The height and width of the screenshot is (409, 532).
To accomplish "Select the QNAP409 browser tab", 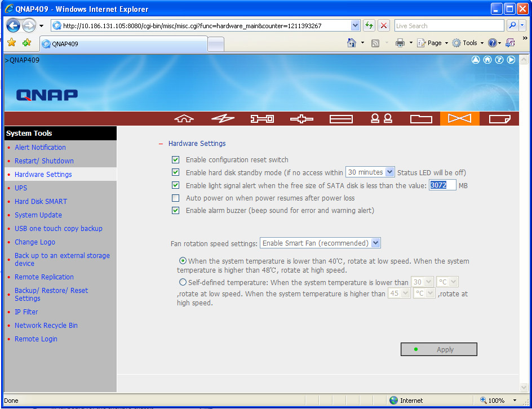I will tap(124, 44).
